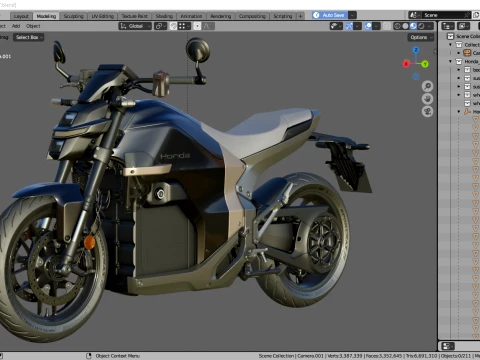Viewport: 480px width, 360px height.
Task: Toggle the viewport gizmos icon
Action: click(349, 26)
